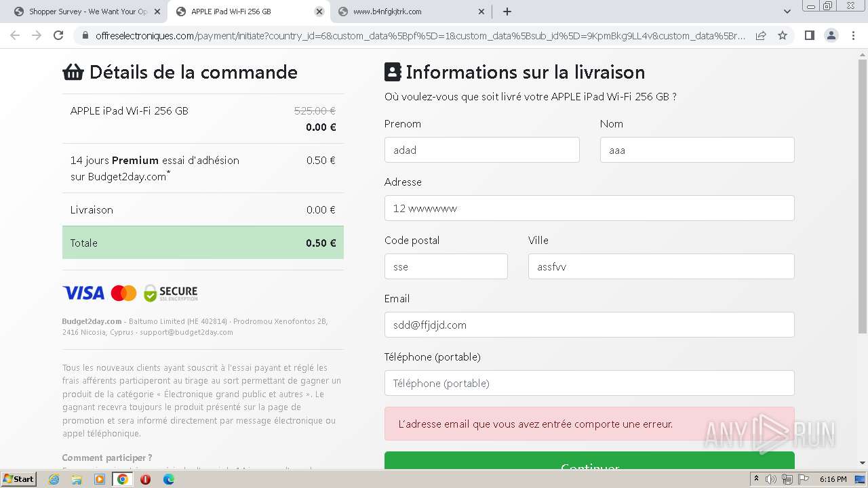868x488 pixels.
Task: Click the taskbar clock 6:16 PM
Action: pos(833,479)
